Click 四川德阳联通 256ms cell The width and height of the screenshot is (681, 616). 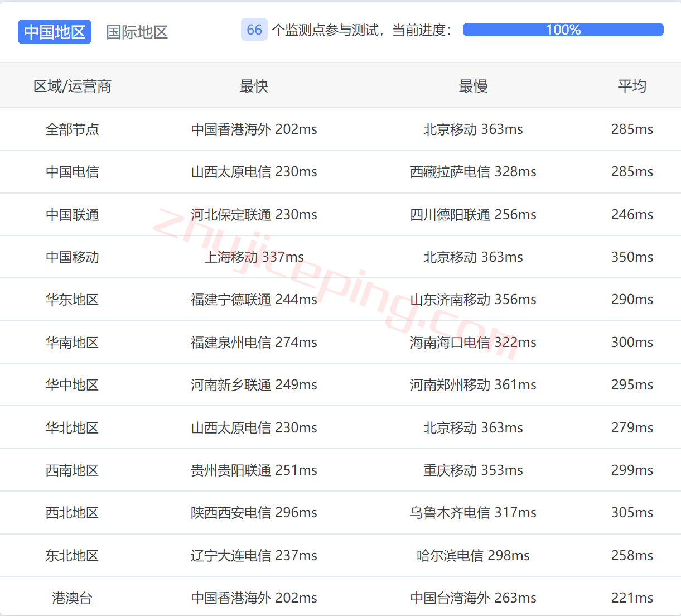(x=473, y=215)
